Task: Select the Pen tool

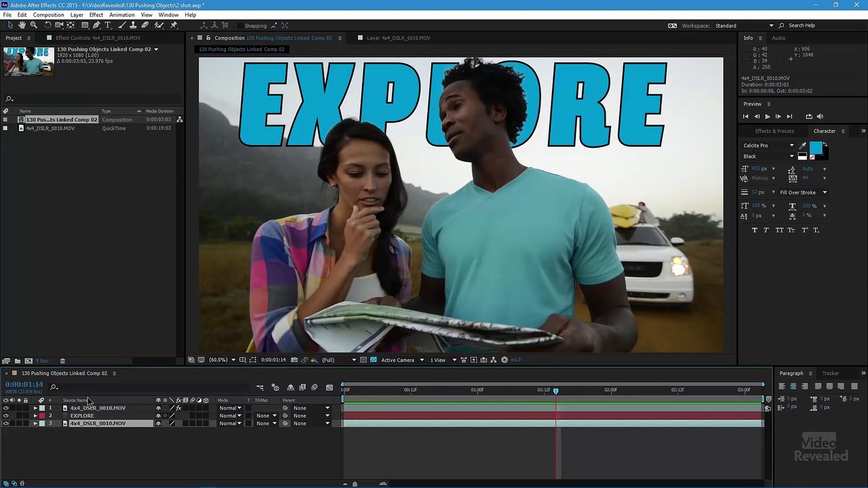Action: tap(96, 25)
